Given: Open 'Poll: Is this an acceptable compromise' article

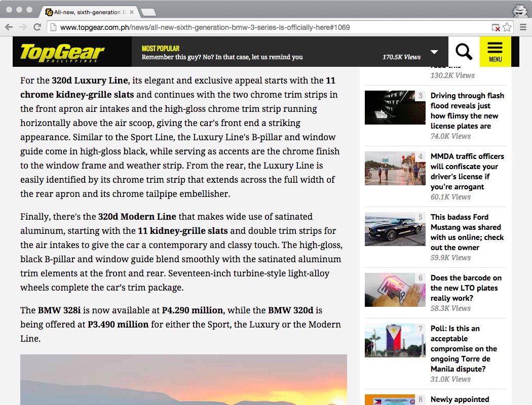Looking at the screenshot, I should [464, 349].
